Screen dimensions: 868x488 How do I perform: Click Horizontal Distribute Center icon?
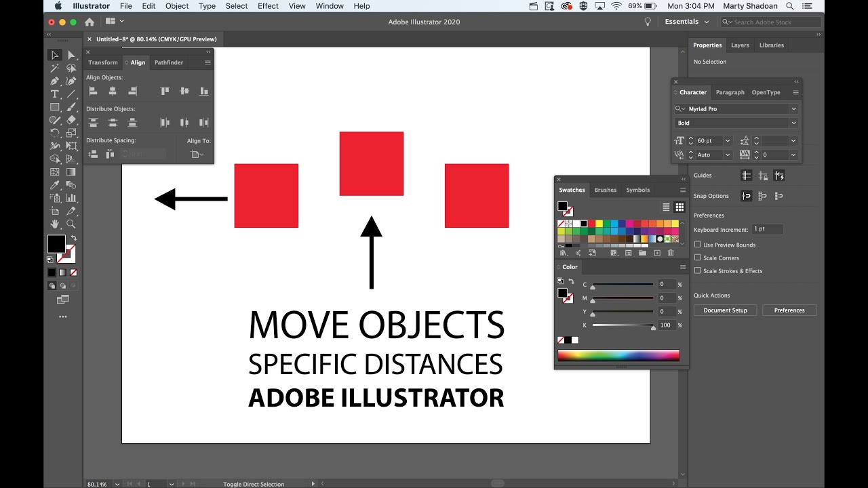(184, 123)
